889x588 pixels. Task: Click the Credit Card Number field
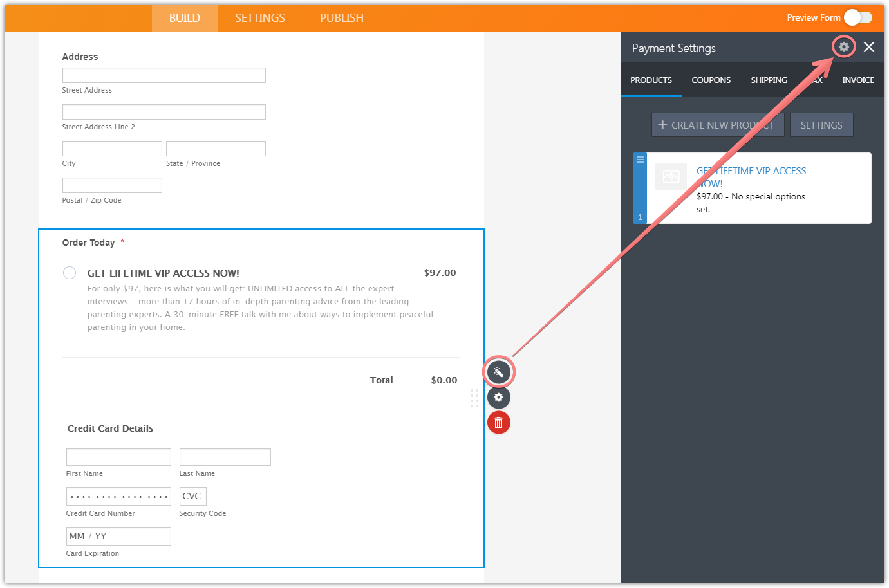118,496
